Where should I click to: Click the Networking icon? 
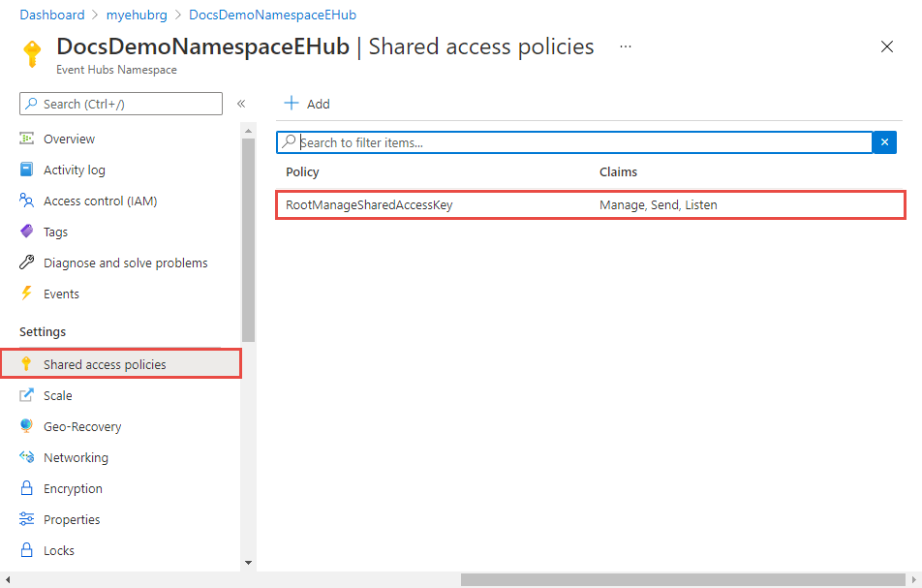(x=26, y=457)
